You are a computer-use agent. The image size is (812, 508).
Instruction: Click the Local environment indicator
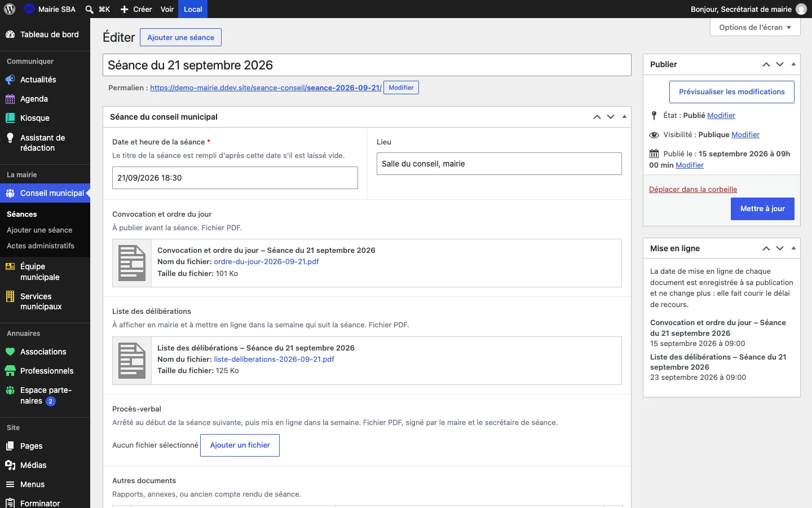coord(193,9)
